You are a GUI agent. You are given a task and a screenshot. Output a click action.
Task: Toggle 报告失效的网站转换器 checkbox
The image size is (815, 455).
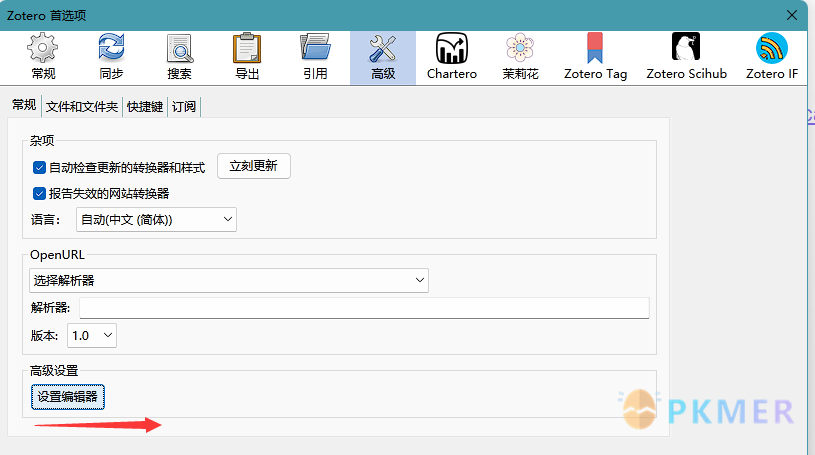click(39, 193)
